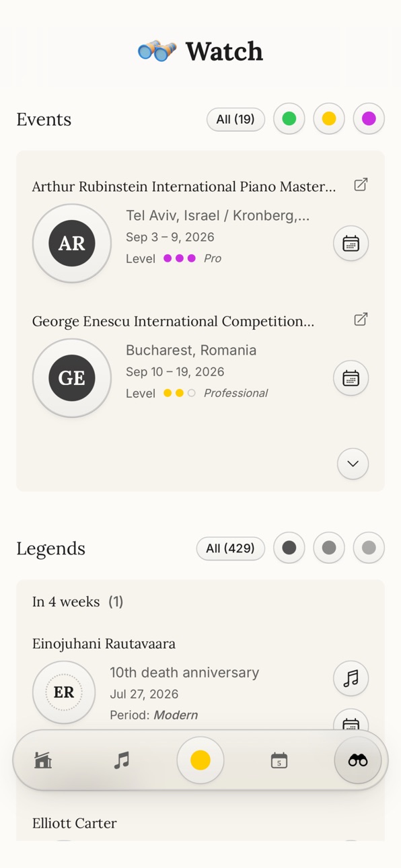Screen dimensions: 401x868
Task: Open the music note tab in bottom bar
Action: tap(122, 760)
